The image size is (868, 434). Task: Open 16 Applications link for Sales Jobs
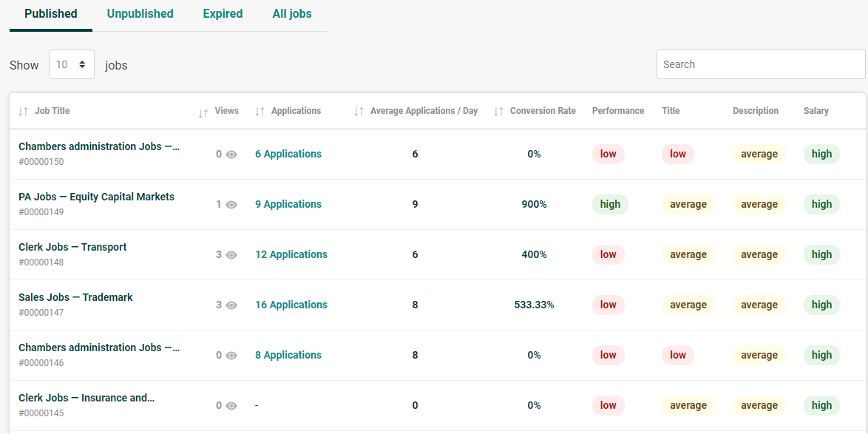[x=291, y=305]
